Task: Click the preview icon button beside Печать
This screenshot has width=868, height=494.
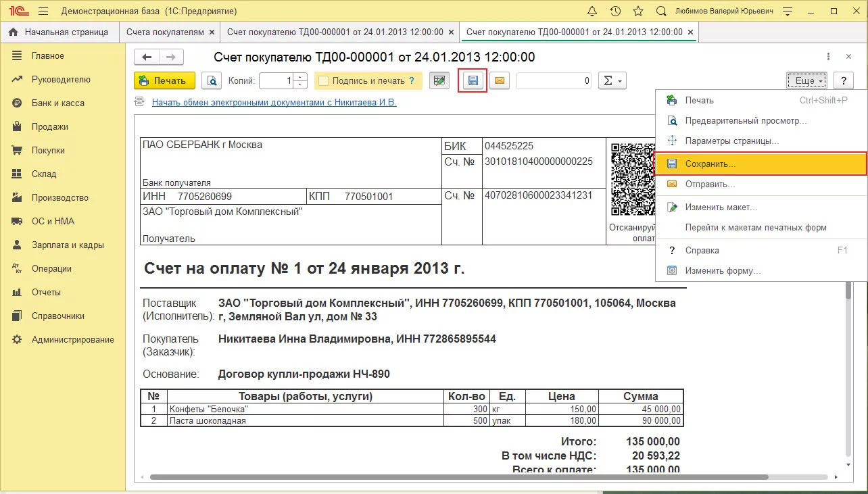Action: [x=212, y=81]
